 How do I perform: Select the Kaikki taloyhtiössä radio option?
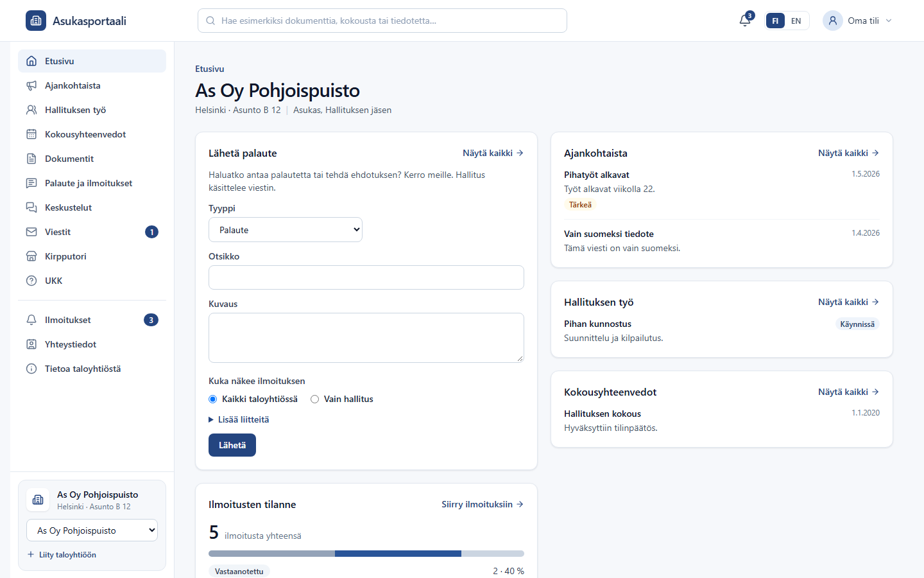213,399
